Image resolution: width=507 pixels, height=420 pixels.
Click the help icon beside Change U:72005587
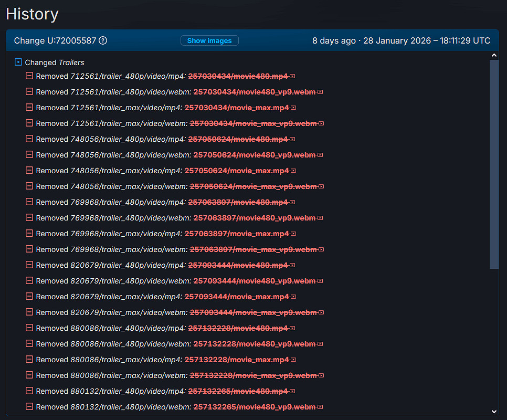[x=103, y=40]
